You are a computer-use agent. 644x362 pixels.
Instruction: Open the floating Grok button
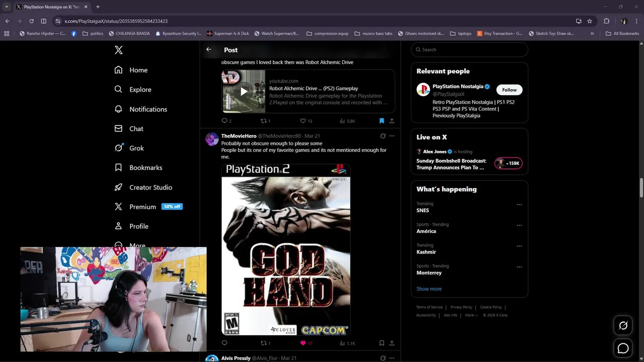623,326
